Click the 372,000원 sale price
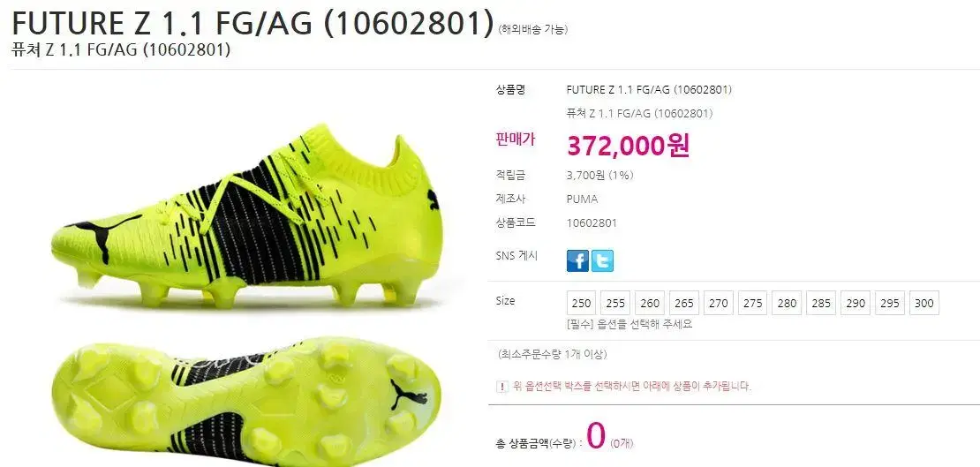Image resolution: width=980 pixels, height=467 pixels. (x=628, y=146)
